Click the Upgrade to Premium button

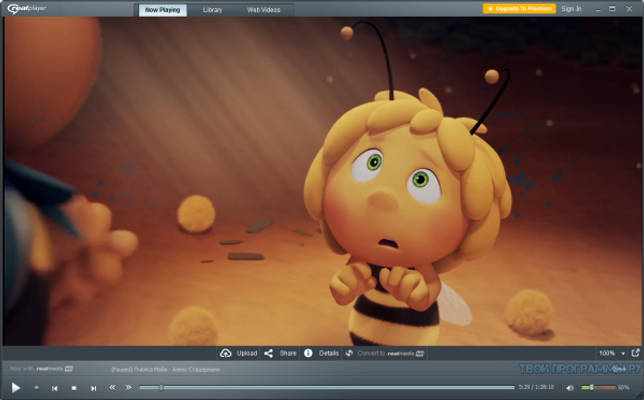(x=519, y=9)
